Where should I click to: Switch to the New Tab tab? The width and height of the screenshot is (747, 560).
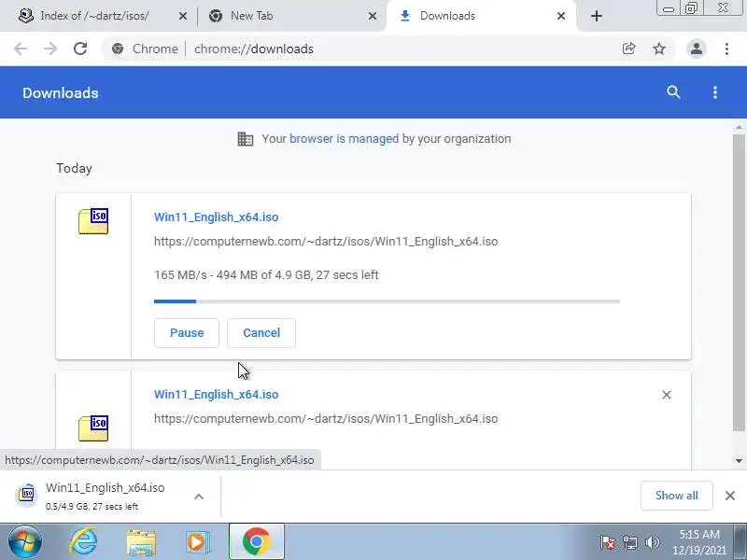251,16
